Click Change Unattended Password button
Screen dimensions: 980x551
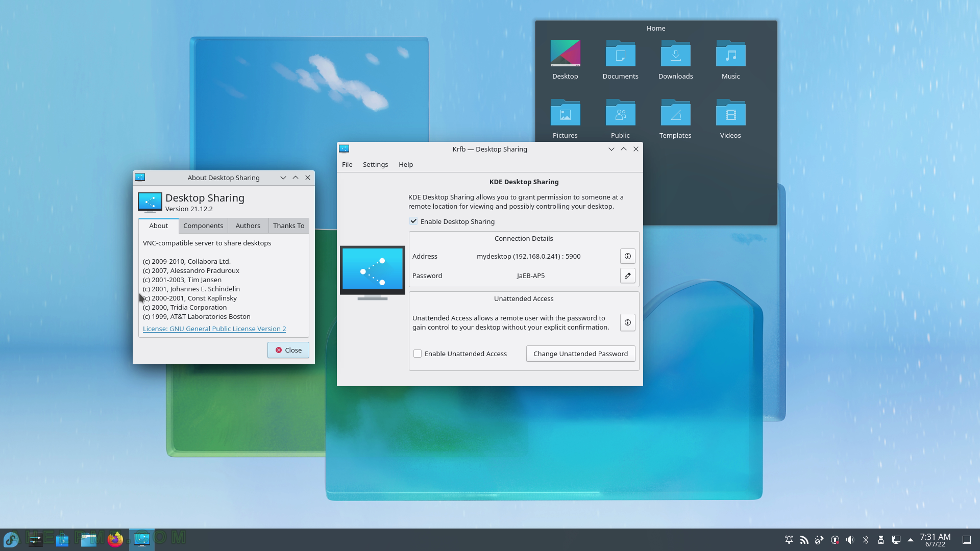coord(580,354)
